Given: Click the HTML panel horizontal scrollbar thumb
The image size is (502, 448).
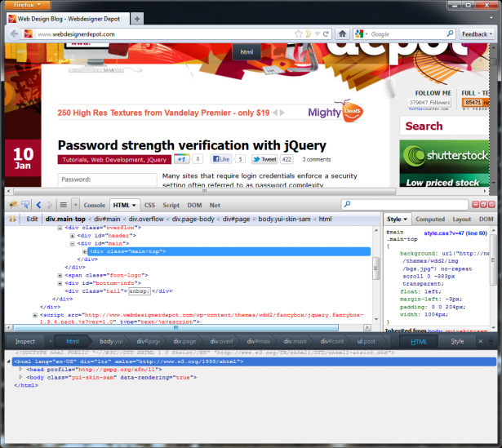Looking at the screenshot, I should [175, 327].
